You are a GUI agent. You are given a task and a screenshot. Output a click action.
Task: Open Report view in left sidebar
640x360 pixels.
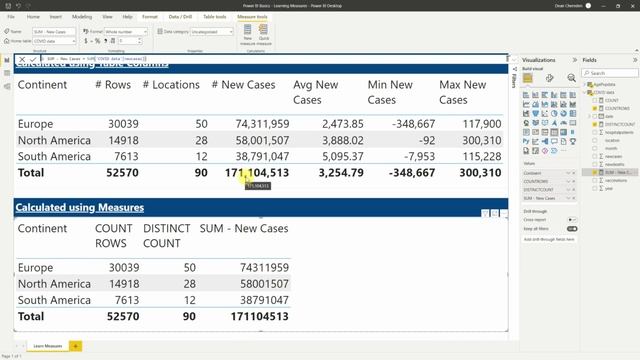click(7, 60)
